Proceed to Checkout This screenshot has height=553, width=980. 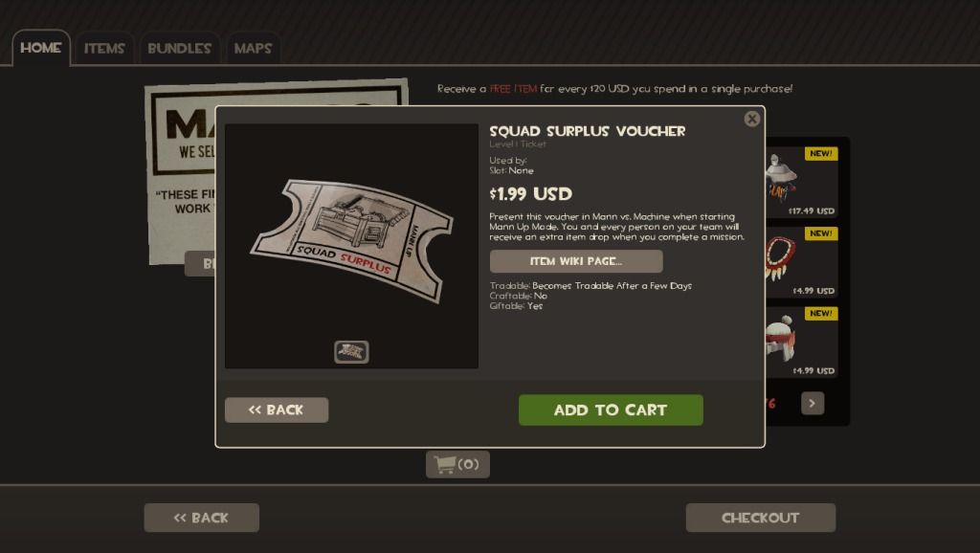click(761, 518)
